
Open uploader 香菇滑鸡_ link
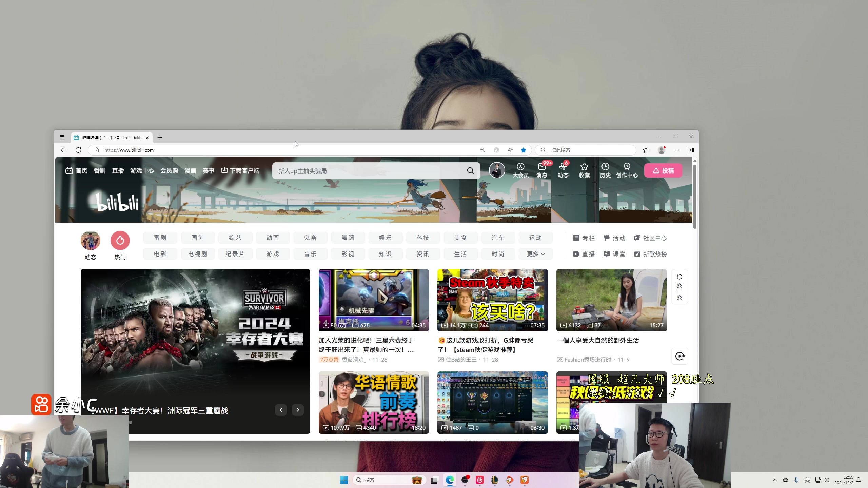tap(354, 360)
